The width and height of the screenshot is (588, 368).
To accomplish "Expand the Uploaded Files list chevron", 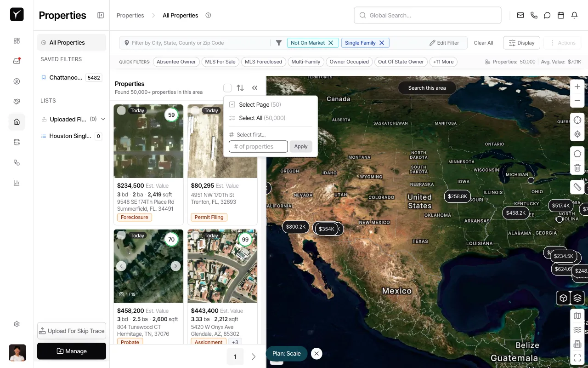I will (x=103, y=119).
